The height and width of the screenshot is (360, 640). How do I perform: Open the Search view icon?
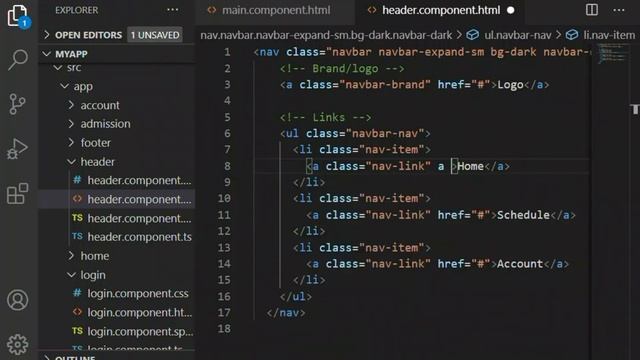[18, 60]
